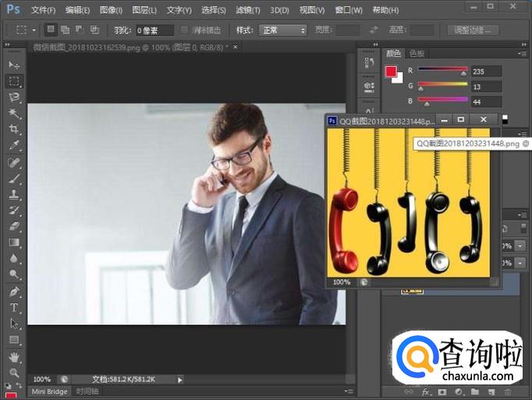
Task: Select the Healing Brush tool
Action: point(14,162)
